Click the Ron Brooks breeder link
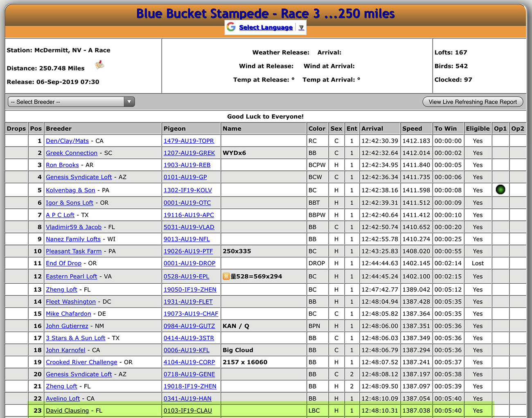The width and height of the screenshot is (532, 418). pyautogui.click(x=62, y=165)
